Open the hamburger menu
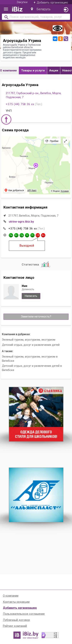Screen dimensions: 72x644 (6, 9)
